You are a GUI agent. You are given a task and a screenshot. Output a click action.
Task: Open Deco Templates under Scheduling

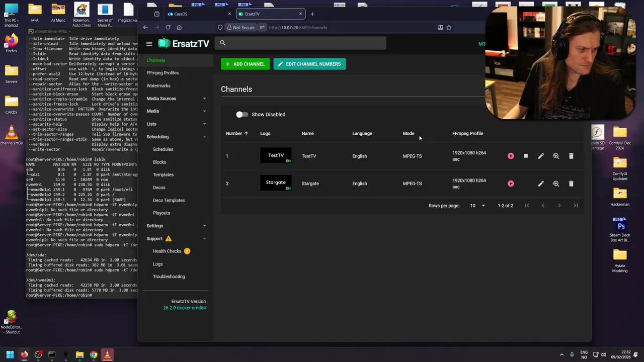tap(169, 200)
